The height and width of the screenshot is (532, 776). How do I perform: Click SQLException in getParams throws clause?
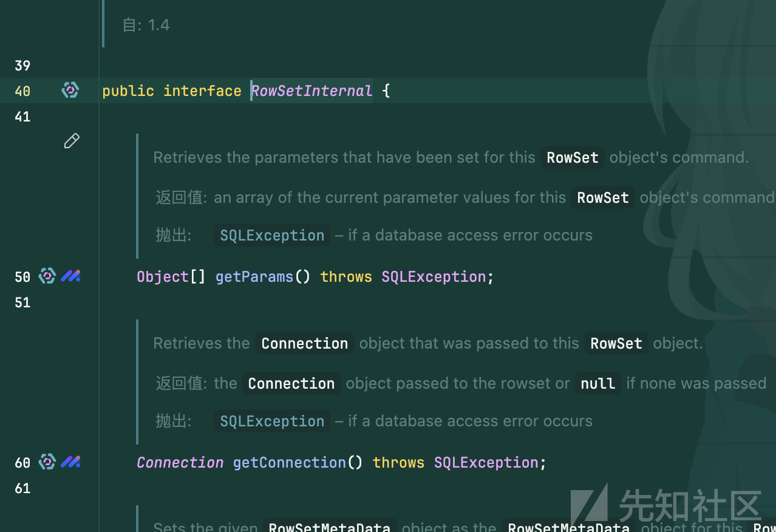pyautogui.click(x=434, y=277)
